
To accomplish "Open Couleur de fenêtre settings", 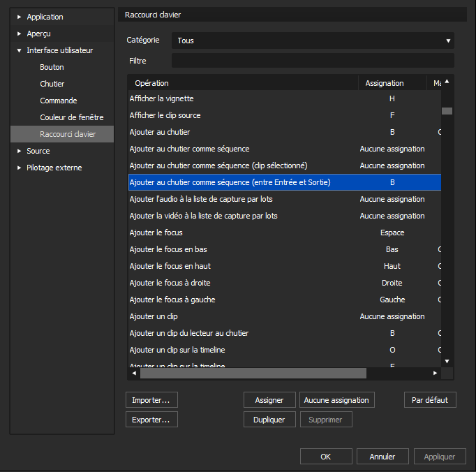I will (x=71, y=117).
